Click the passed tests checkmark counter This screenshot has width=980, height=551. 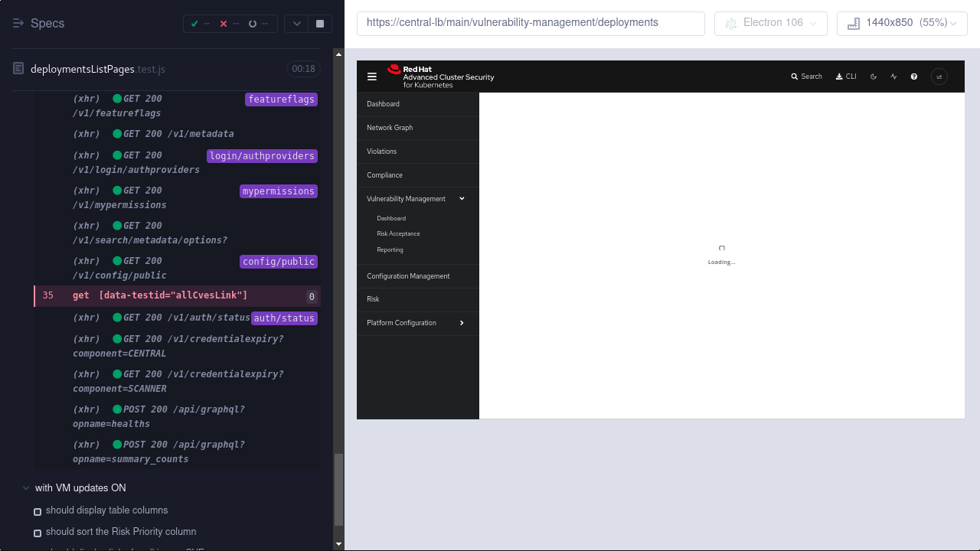[200, 24]
